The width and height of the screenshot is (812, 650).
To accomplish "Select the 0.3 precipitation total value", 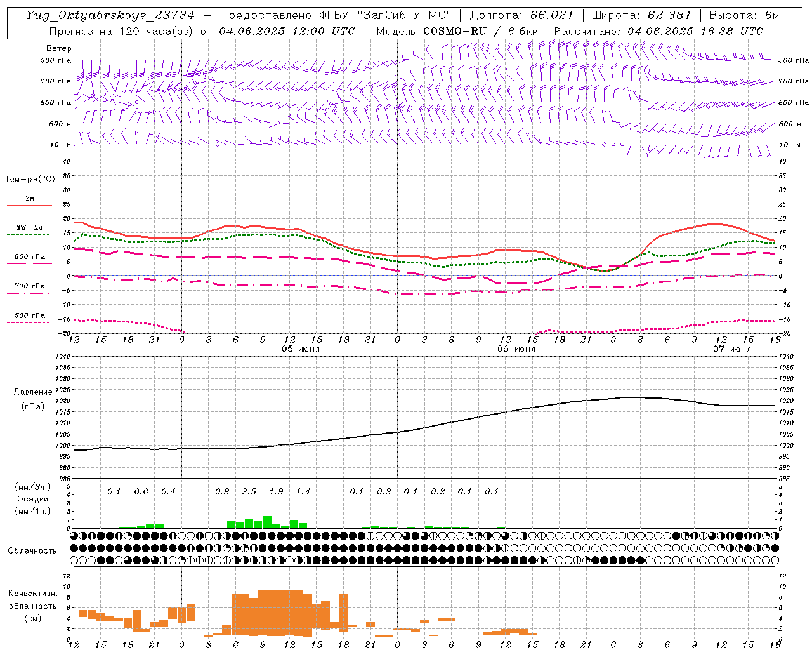I will click(x=384, y=491).
